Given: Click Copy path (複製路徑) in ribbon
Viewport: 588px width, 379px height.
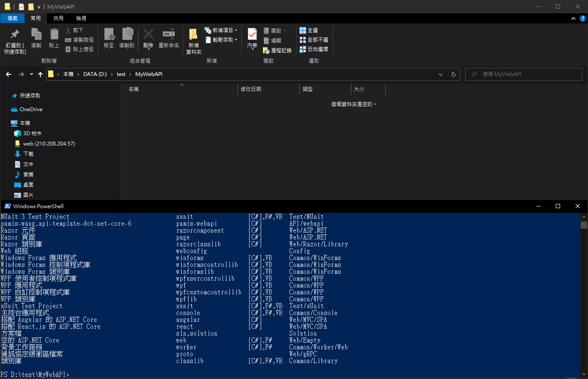Looking at the screenshot, I should [79, 40].
